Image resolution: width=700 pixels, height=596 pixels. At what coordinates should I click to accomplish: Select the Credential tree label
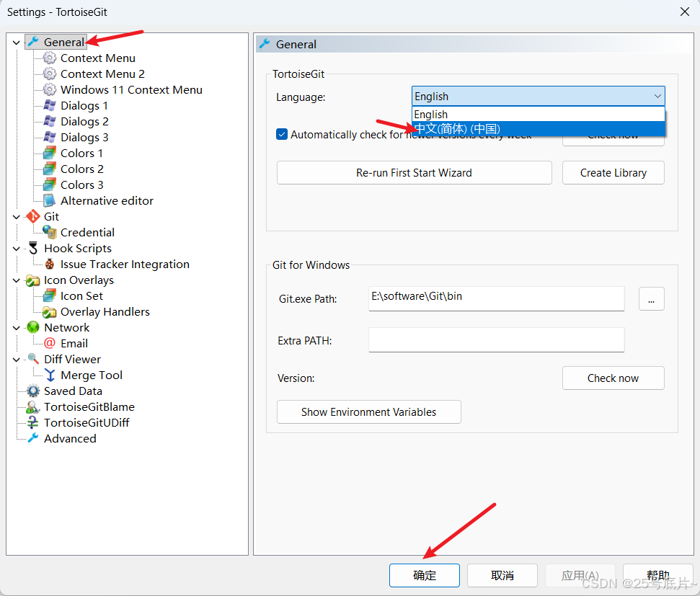(87, 233)
